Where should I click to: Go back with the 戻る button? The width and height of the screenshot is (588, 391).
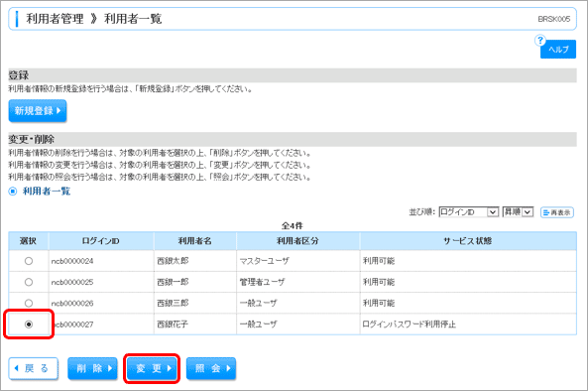pyautogui.click(x=34, y=368)
